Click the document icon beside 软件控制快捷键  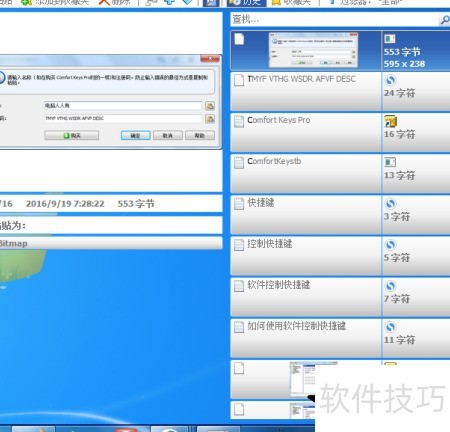tap(239, 286)
